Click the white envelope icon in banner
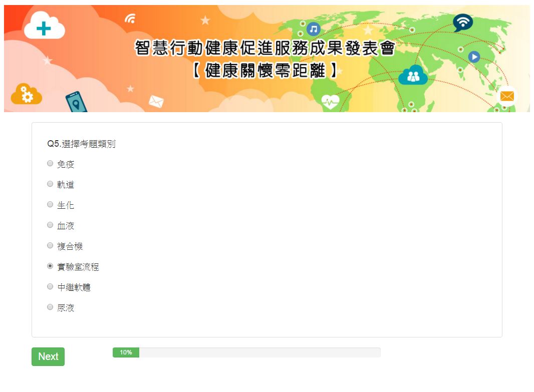Screen dimensions: 534x392 (x=156, y=102)
